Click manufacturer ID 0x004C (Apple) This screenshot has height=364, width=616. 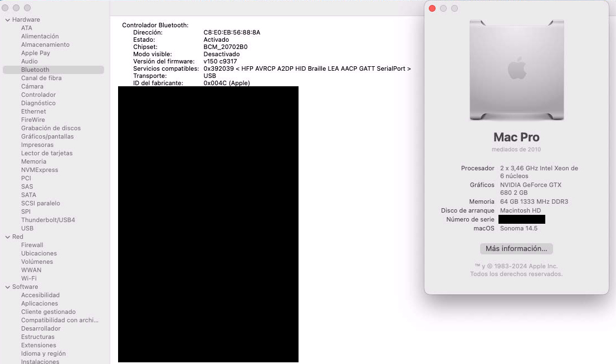[227, 83]
